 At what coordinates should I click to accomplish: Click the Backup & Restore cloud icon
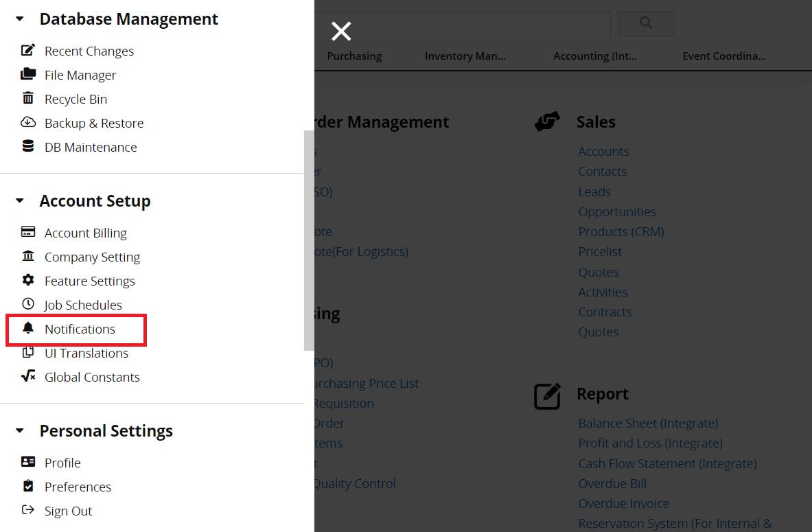pos(28,122)
